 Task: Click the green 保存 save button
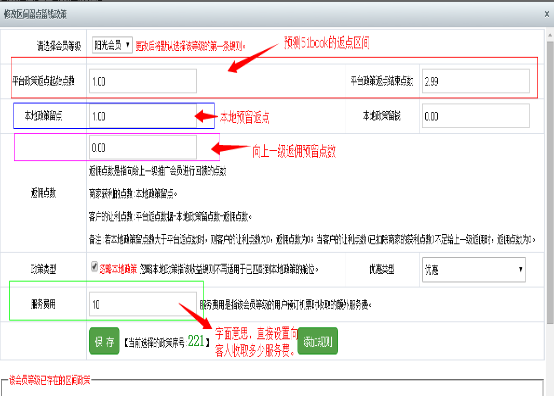[104, 341]
